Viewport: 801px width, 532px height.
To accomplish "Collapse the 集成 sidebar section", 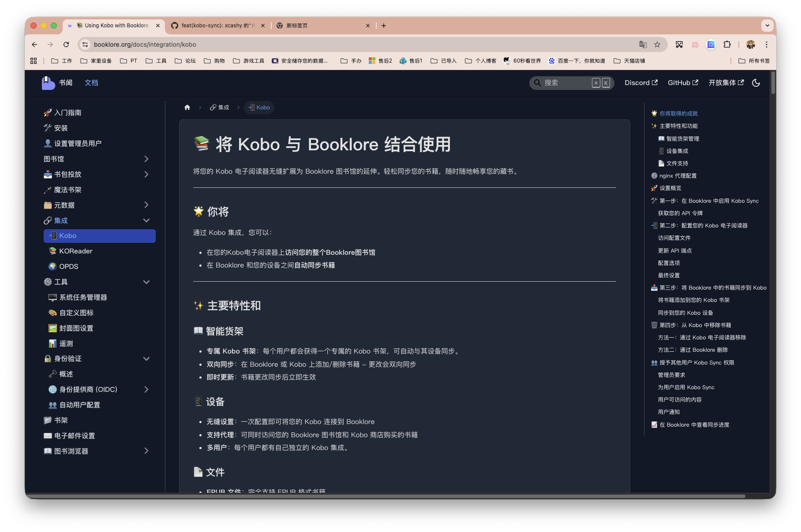I will coord(146,220).
